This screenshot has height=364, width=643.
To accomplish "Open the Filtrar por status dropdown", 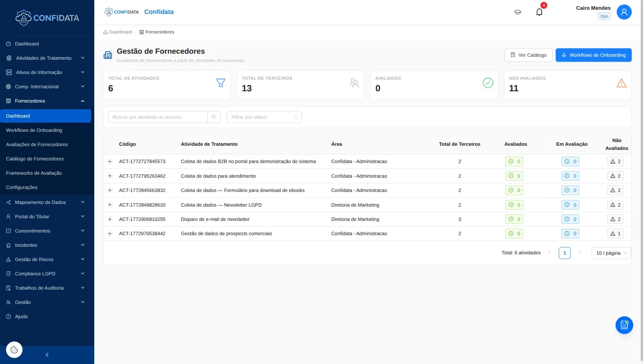I will [x=264, y=117].
